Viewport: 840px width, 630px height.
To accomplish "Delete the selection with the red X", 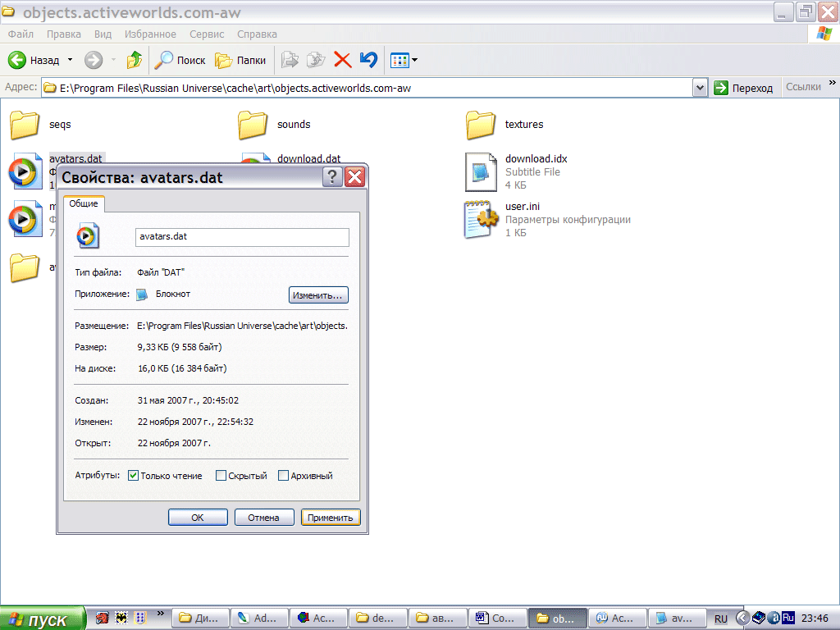I will pos(343,60).
